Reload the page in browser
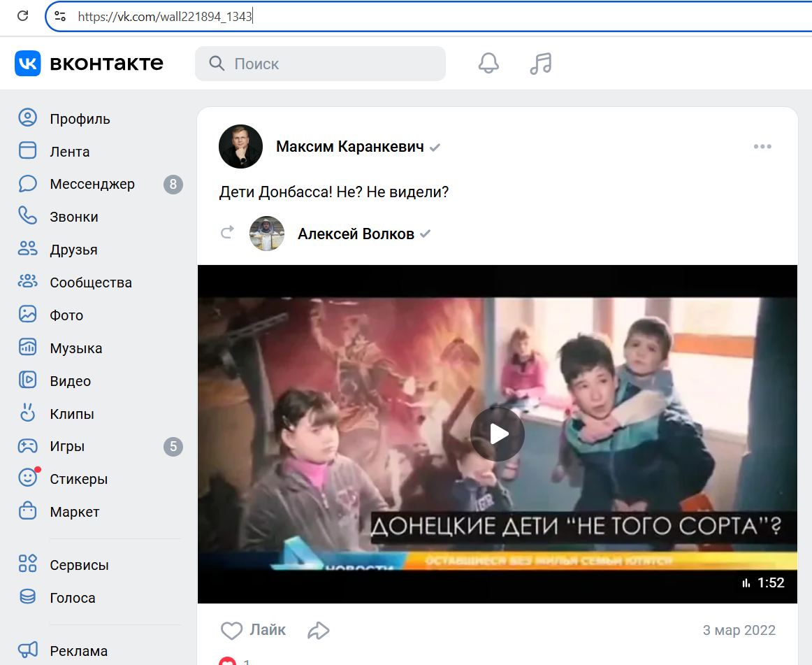The width and height of the screenshot is (812, 665). pos(22,16)
